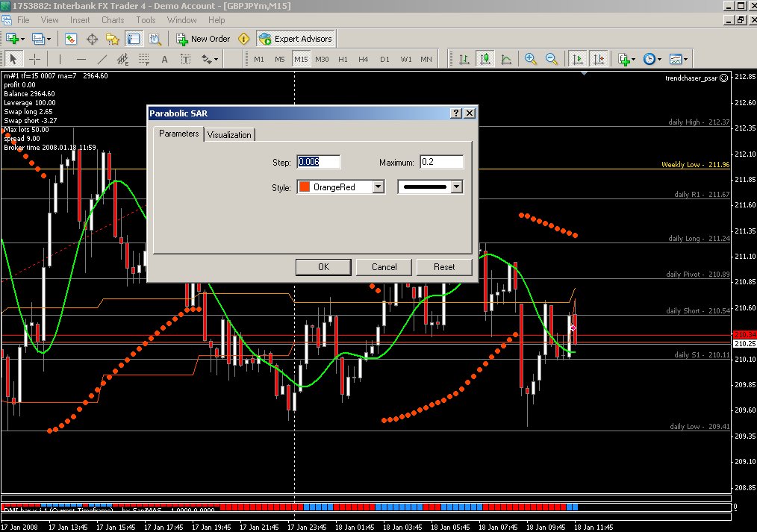Click Cancel in Parabolic SAR dialog
Image resolution: width=757 pixels, height=532 pixels.
[384, 267]
